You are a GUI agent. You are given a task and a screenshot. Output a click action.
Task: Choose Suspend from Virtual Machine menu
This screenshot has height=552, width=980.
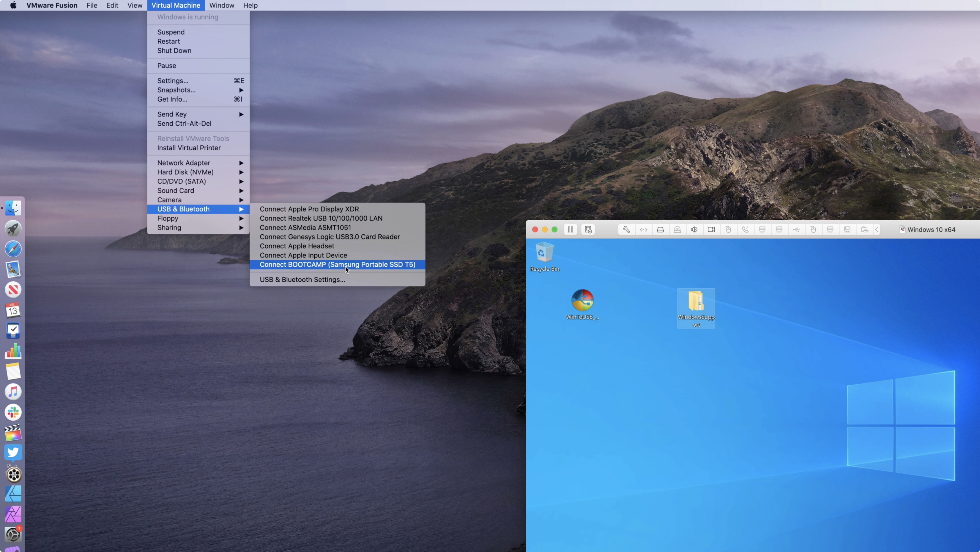tap(171, 32)
